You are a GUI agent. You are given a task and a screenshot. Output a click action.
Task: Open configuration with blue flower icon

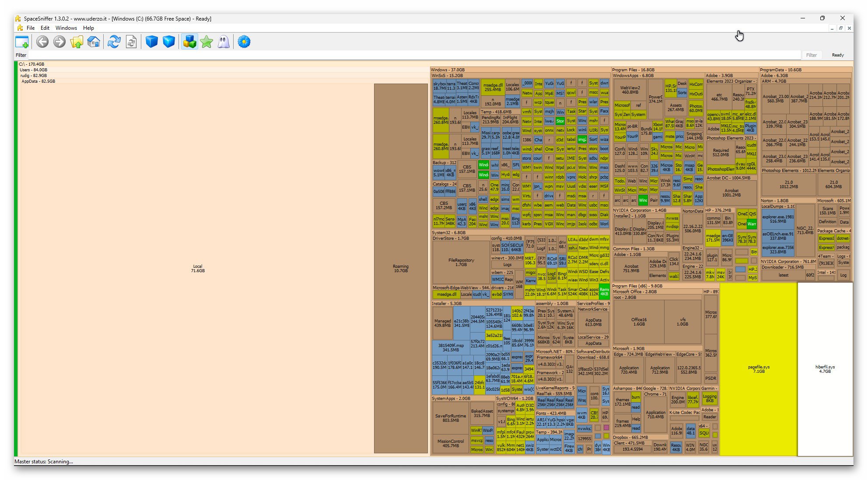tap(244, 42)
